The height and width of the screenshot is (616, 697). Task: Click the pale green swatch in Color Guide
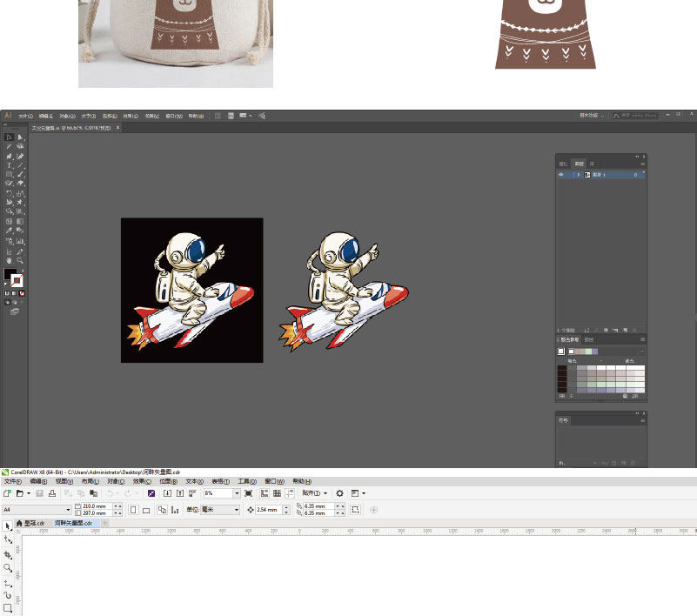point(589,352)
